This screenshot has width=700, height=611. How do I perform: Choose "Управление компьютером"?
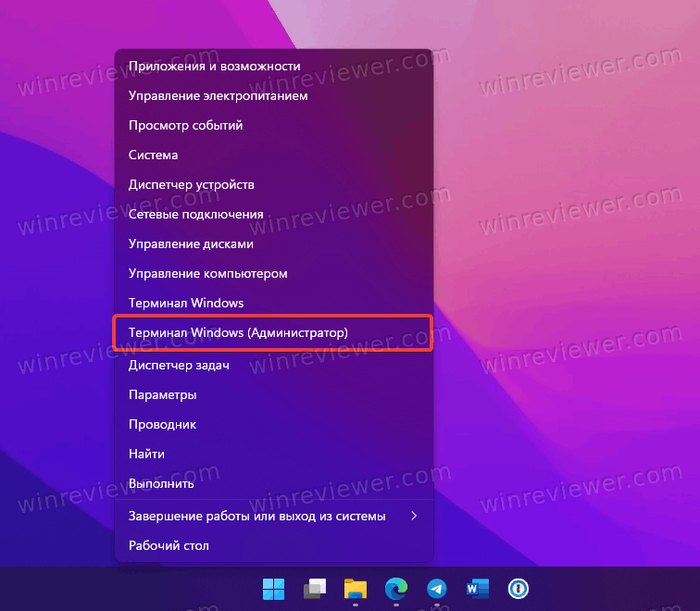point(274,274)
